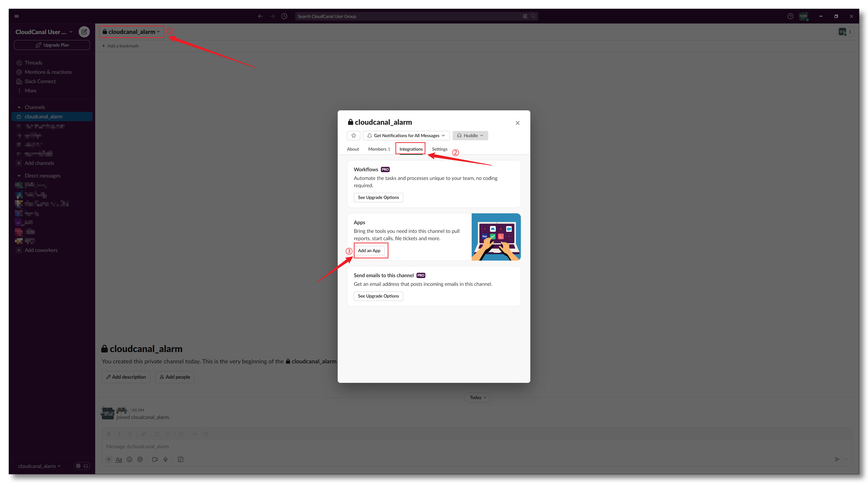
Task: Open the Huddle dropdown
Action: coord(470,136)
